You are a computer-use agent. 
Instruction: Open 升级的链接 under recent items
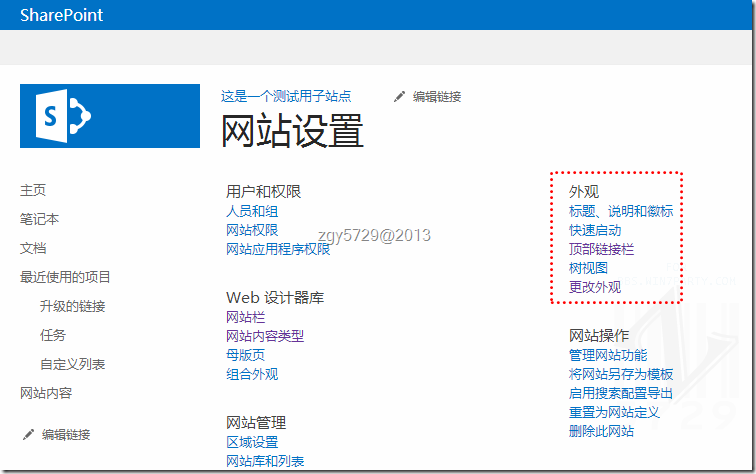click(72, 306)
